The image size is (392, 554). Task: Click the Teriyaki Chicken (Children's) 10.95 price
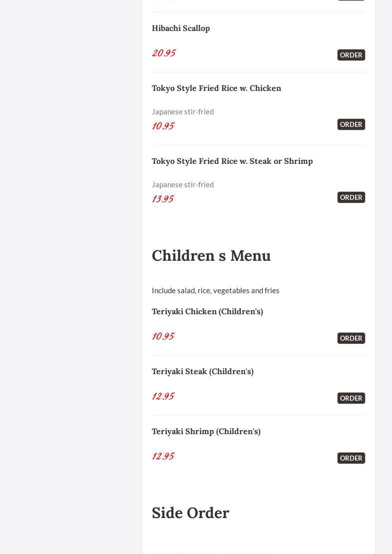[163, 336]
